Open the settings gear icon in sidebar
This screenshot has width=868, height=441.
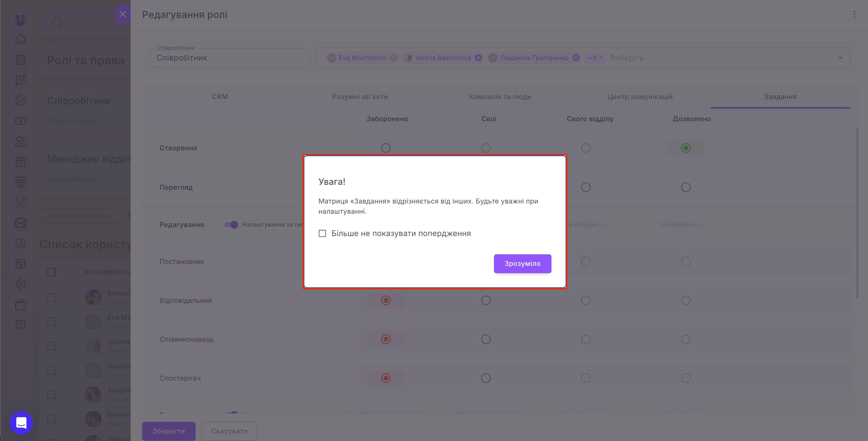click(21, 284)
